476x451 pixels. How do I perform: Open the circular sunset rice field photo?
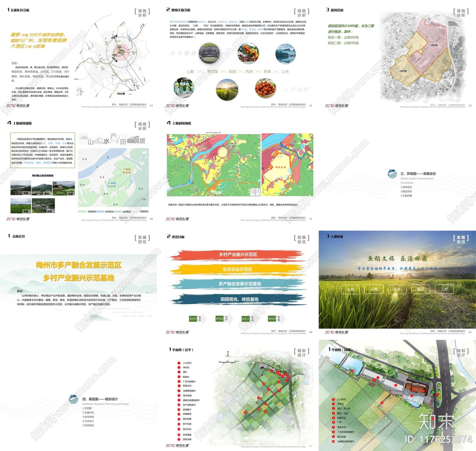[x=227, y=89]
